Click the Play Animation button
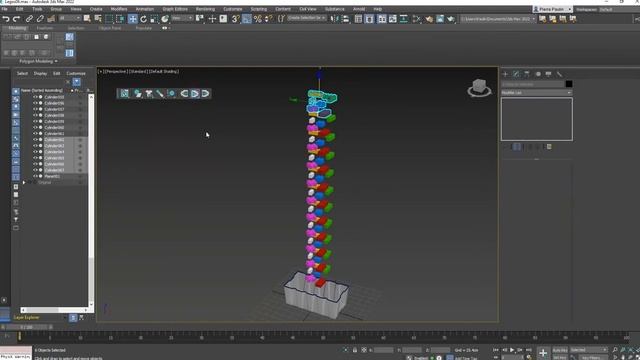The width and height of the screenshot is (640, 360). point(512,350)
